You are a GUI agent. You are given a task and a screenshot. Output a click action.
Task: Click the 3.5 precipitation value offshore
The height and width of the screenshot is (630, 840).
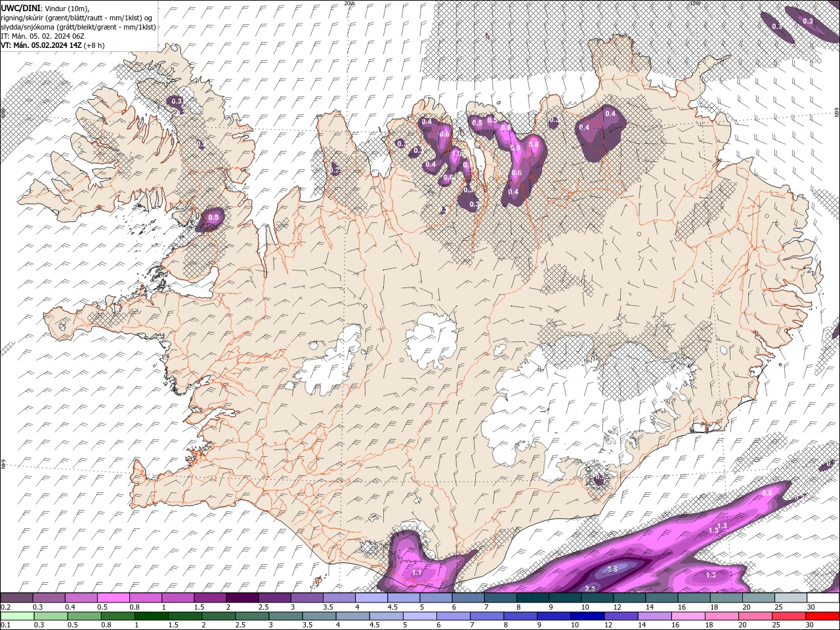click(590, 588)
